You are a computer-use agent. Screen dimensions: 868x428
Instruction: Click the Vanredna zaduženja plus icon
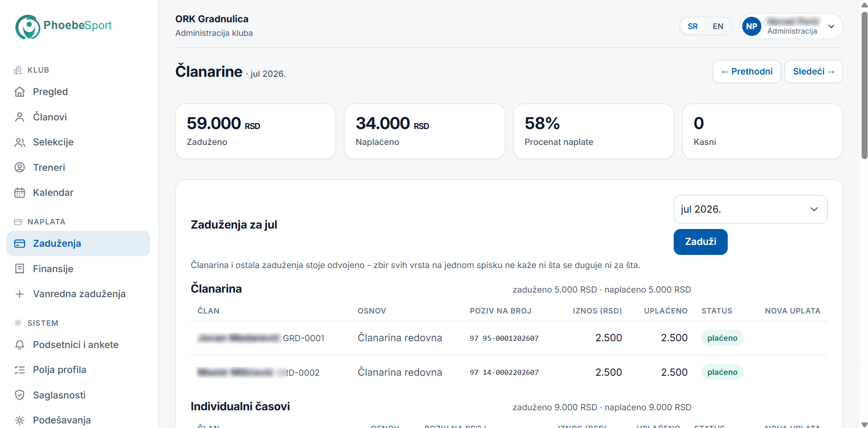coord(20,294)
